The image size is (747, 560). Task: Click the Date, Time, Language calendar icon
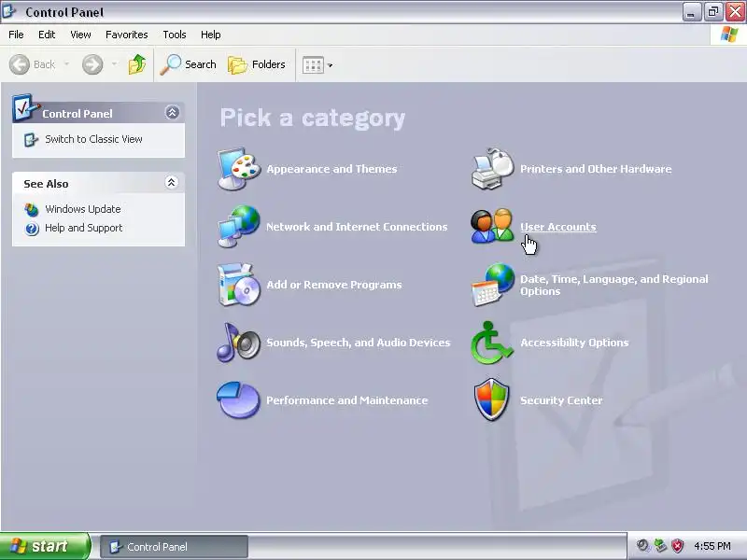tap(493, 285)
